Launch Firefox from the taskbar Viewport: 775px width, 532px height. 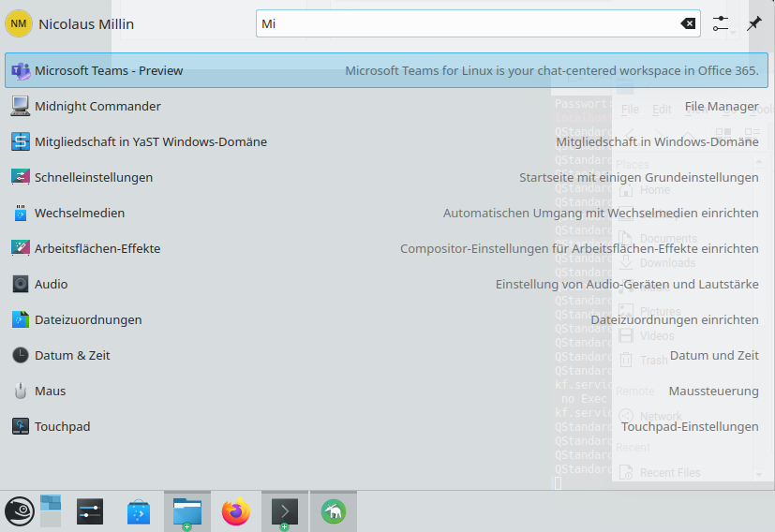coord(236,511)
